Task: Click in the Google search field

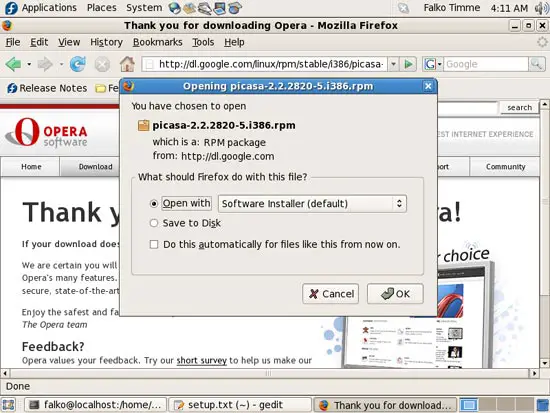Action: coord(486,64)
